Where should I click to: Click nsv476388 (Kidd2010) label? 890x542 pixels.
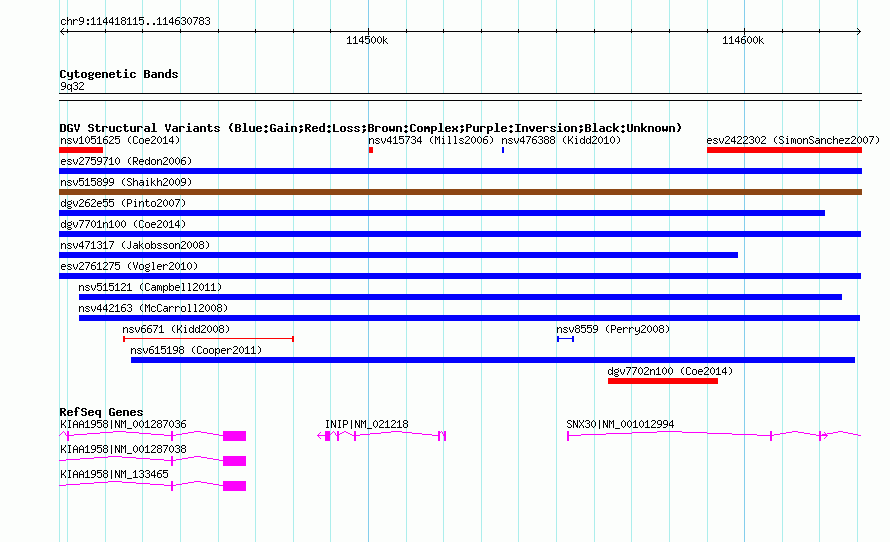(561, 140)
